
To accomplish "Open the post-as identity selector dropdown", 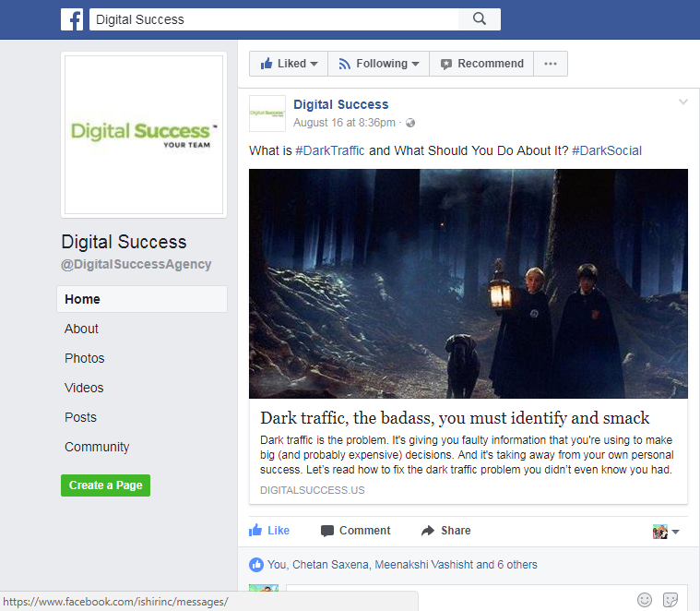I will pyautogui.click(x=666, y=532).
